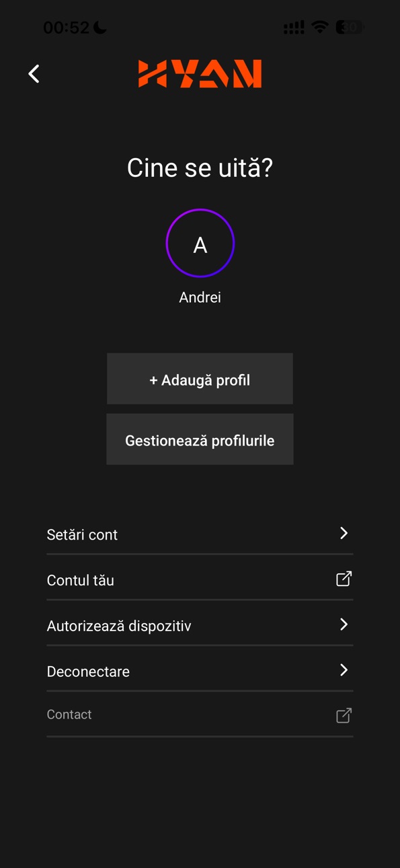Select the Andrei profile avatar circle
400x868 pixels.
[200, 244]
